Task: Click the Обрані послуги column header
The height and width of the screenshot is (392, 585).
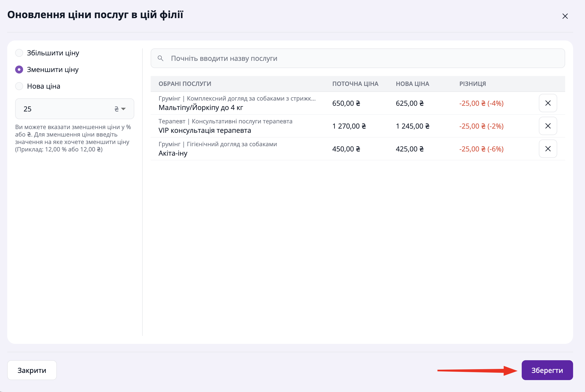Action: point(185,84)
